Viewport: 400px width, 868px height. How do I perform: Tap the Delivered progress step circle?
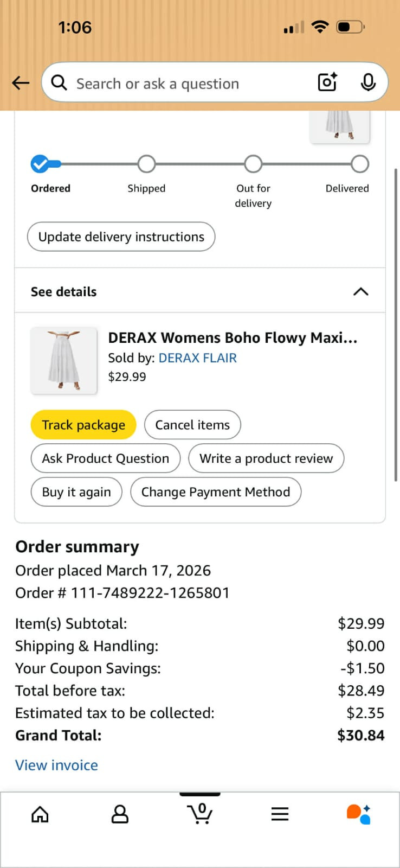click(x=360, y=164)
